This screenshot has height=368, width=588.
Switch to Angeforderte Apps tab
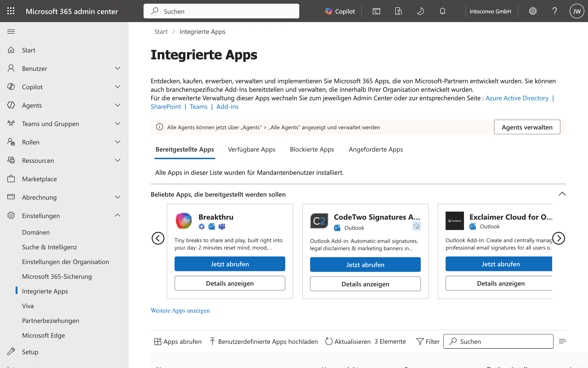376,149
